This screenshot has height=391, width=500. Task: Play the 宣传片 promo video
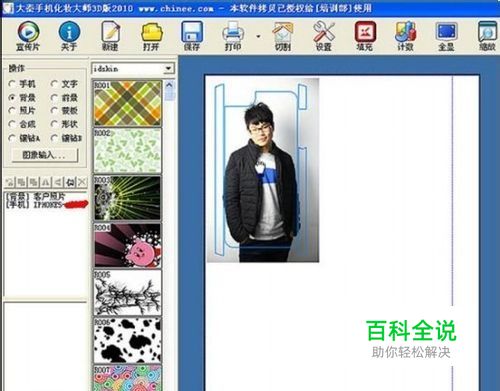(28, 36)
